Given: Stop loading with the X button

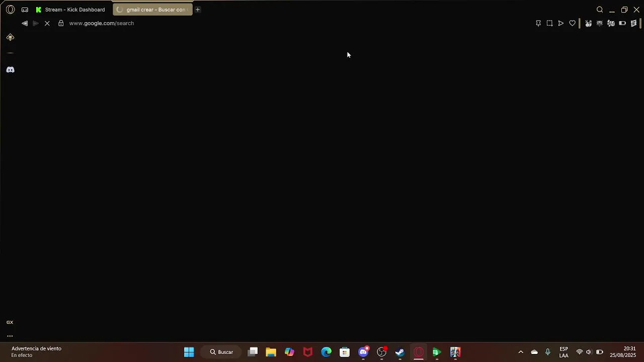Looking at the screenshot, I should 47,23.
